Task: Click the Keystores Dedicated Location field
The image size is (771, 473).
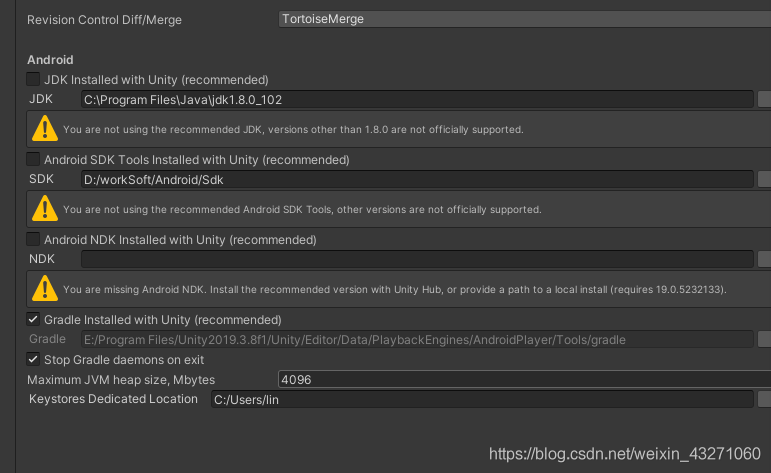Action: pyautogui.click(x=480, y=399)
